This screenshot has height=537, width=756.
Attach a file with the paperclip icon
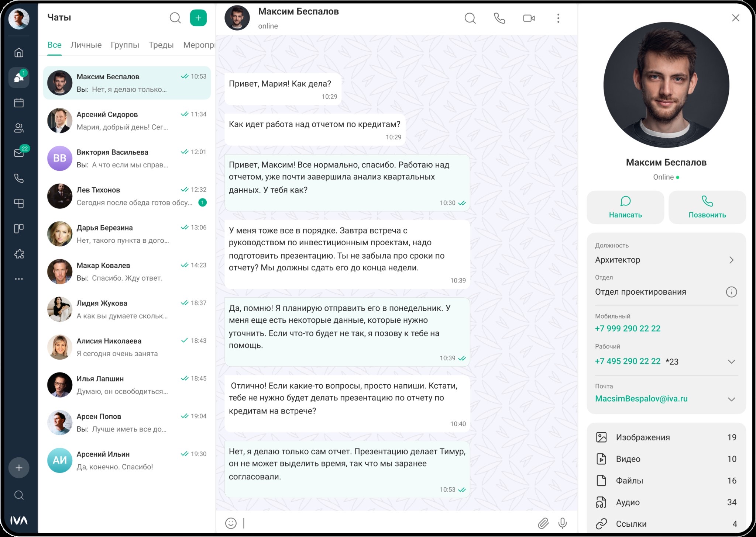coord(543,523)
